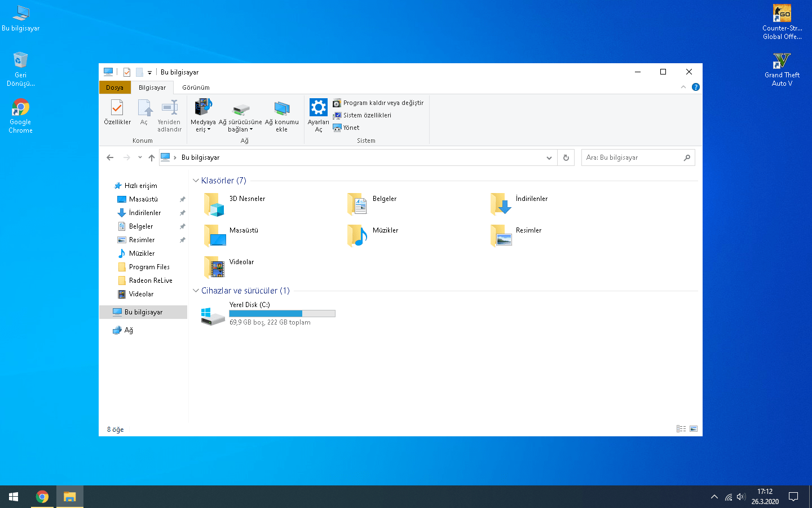Select the 3D Nesneler folder

[235, 204]
